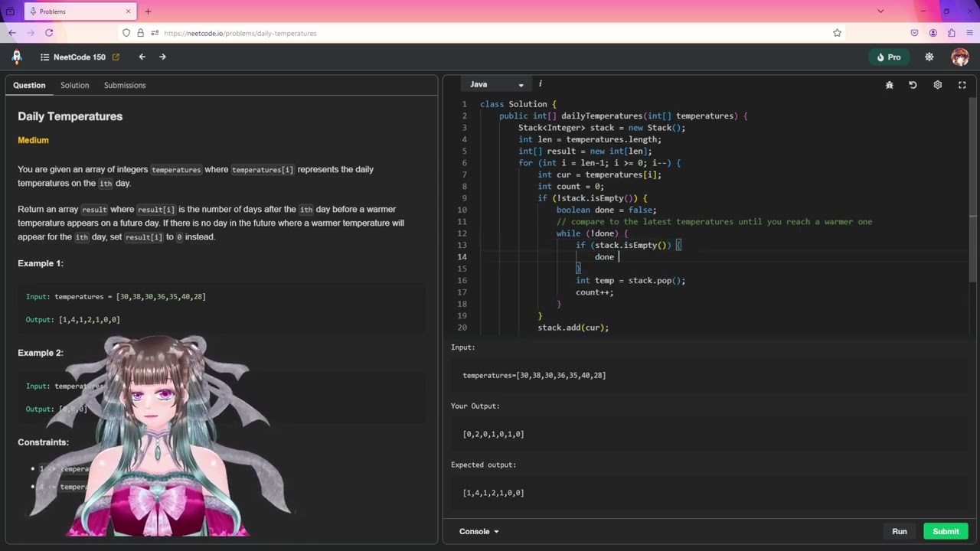Toggle fullscreen mode for the editor
Image resolution: width=980 pixels, height=551 pixels.
pyautogui.click(x=962, y=85)
